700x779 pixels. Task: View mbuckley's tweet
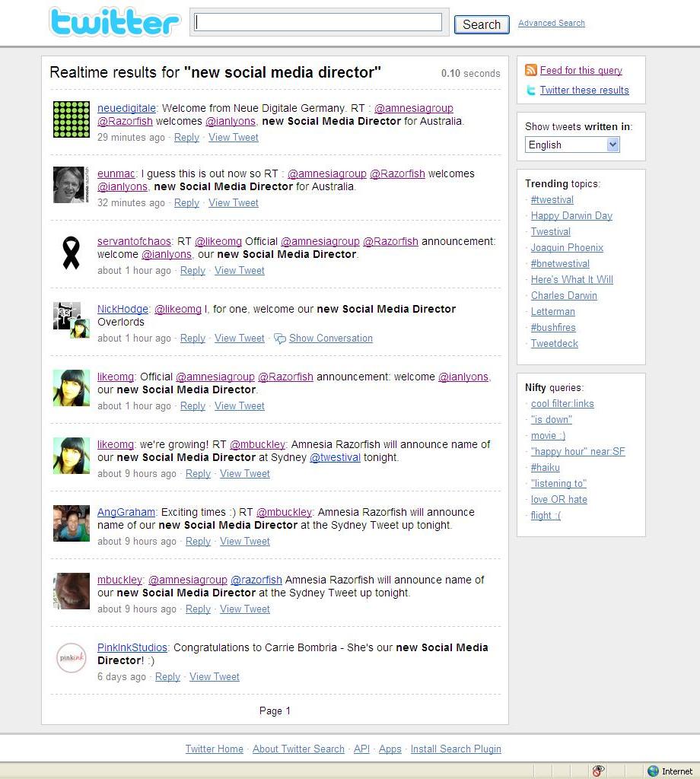[245, 609]
